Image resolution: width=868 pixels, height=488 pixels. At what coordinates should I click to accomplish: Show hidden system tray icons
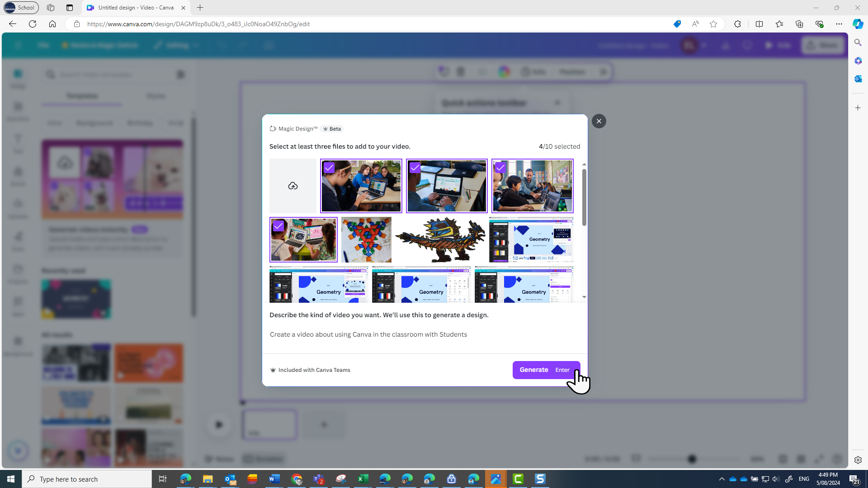722,479
